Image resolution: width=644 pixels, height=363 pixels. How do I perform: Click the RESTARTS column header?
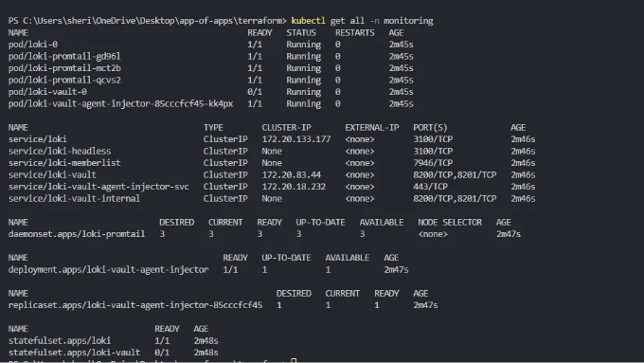tap(354, 33)
